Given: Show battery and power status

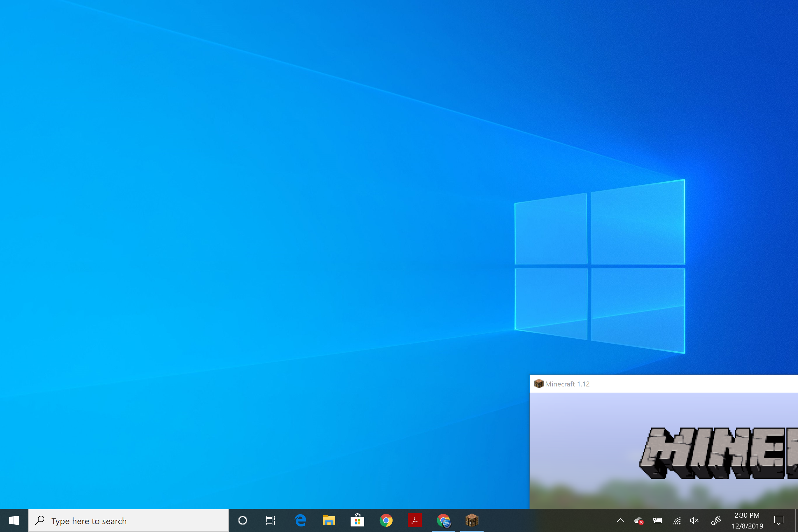Looking at the screenshot, I should click(657, 520).
